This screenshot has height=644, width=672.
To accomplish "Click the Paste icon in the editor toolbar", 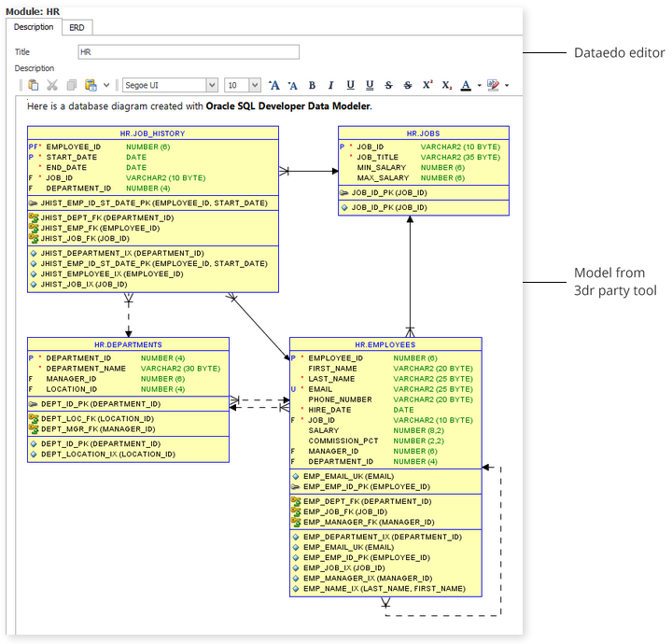I will click(34, 85).
